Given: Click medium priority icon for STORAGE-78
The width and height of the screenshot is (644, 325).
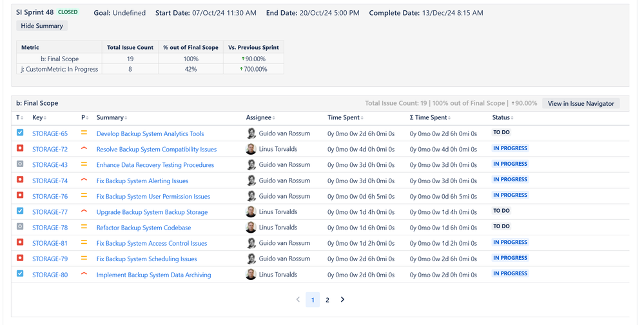Looking at the screenshot, I should point(84,227).
